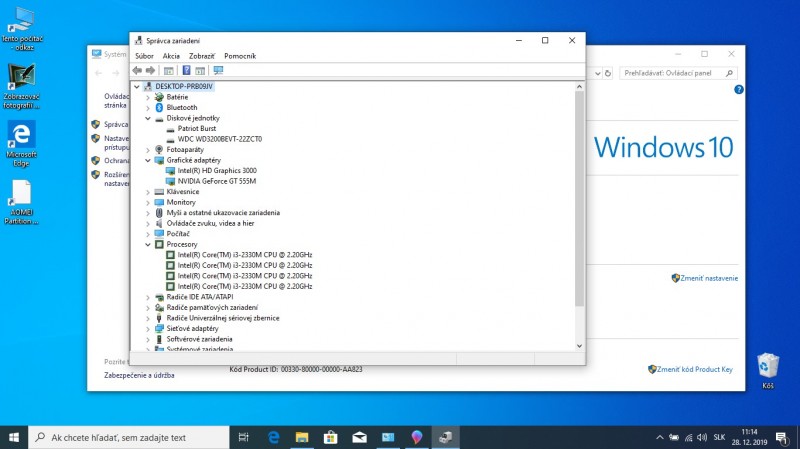
Task: Click the Device Manager vertical scrollbar down arrow
Action: pos(581,345)
